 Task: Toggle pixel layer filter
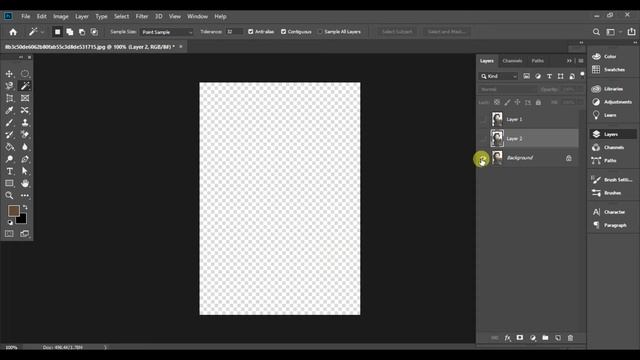click(527, 76)
